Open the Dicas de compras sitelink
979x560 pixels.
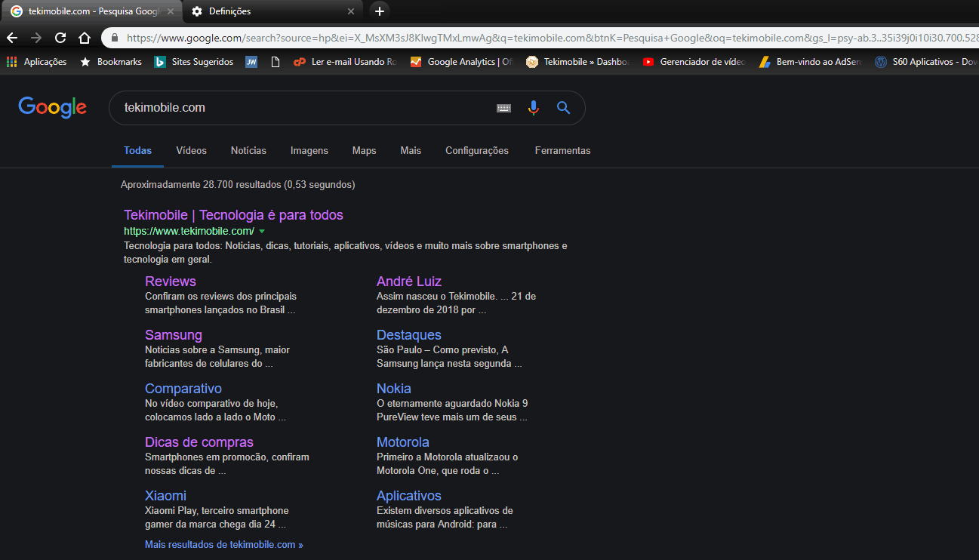[199, 442]
